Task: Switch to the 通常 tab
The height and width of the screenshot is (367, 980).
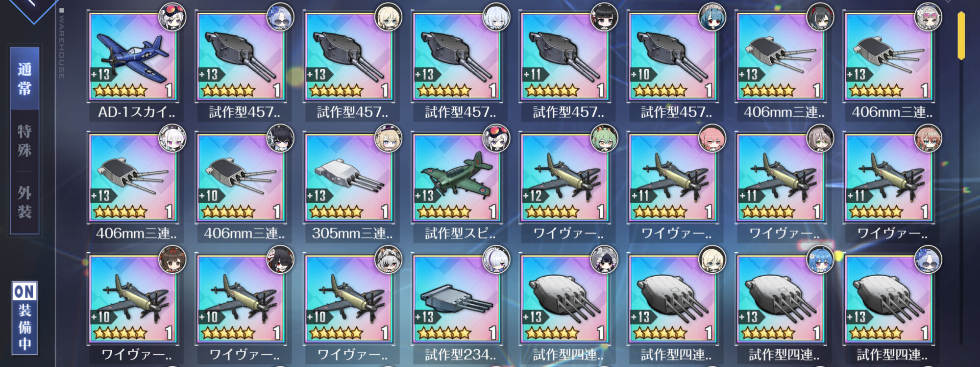Action: coord(24,79)
